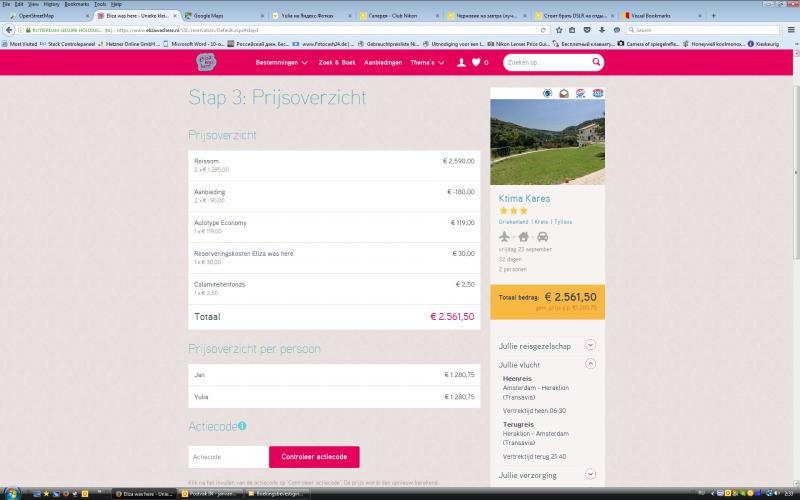Bookmark this page with the star icon
Viewport: 800px width, 500px height.
pyautogui.click(x=559, y=30)
